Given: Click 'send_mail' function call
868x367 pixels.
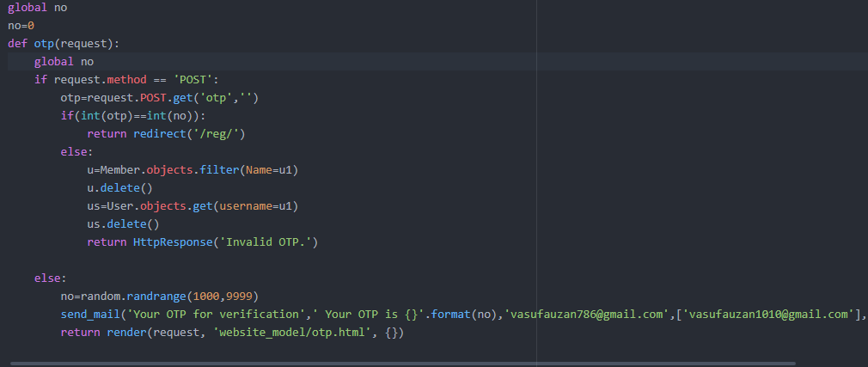Looking at the screenshot, I should [x=90, y=315].
